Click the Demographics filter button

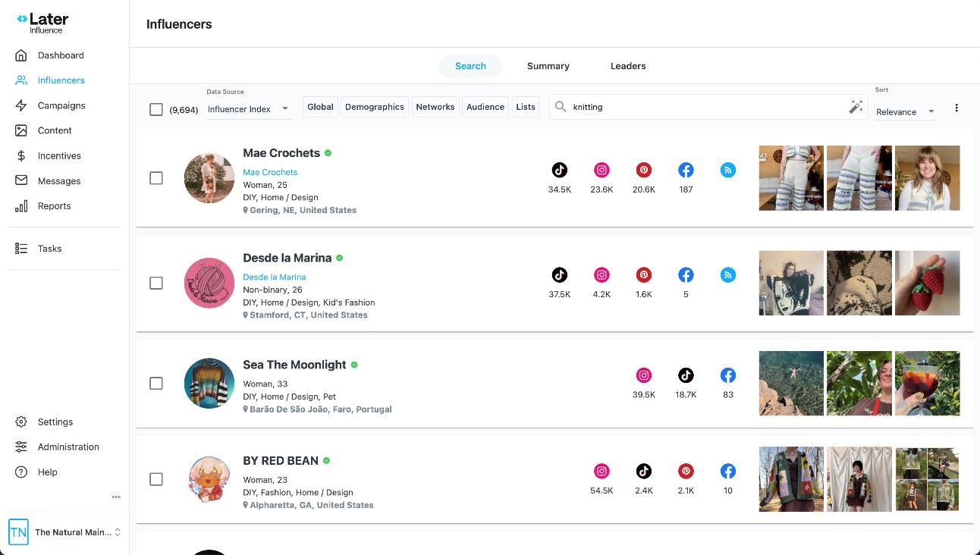tap(374, 106)
